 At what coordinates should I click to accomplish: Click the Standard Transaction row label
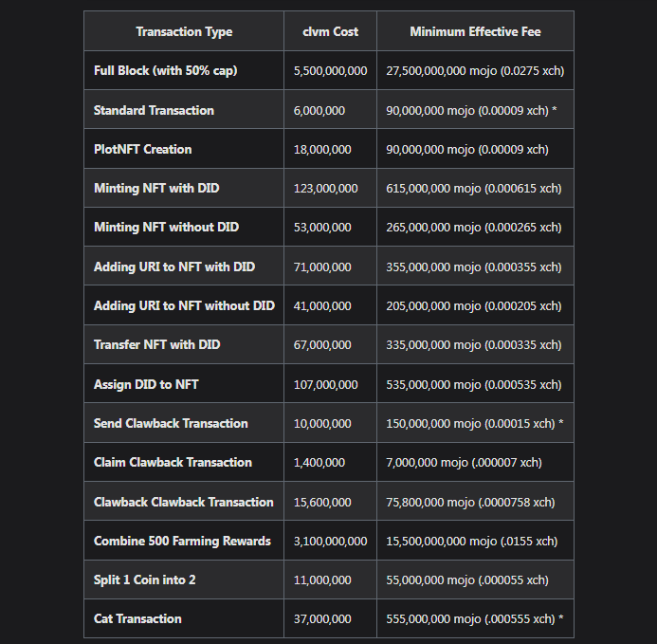(154, 110)
